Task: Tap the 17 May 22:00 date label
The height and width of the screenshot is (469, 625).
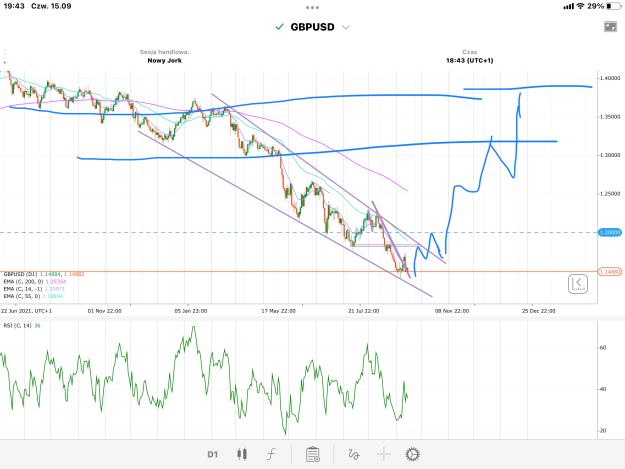Action: point(279,311)
